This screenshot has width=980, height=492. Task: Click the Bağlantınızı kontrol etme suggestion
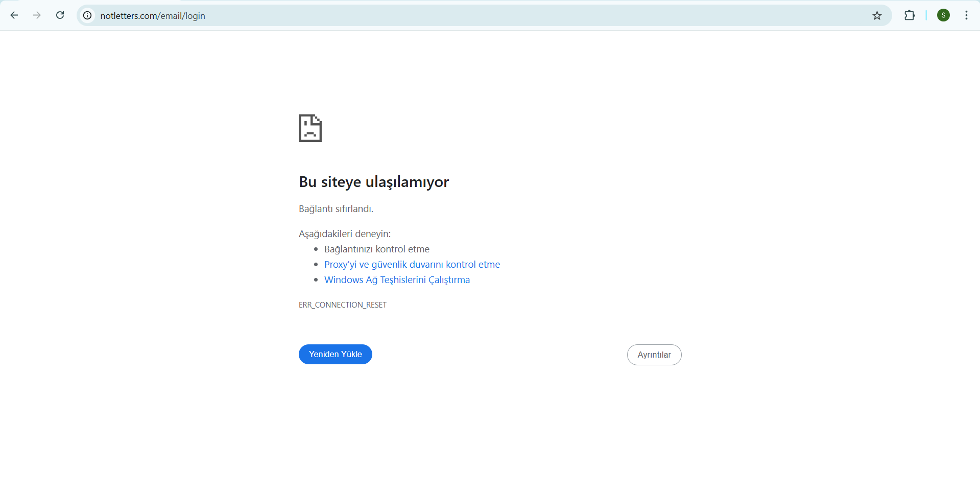click(x=377, y=249)
